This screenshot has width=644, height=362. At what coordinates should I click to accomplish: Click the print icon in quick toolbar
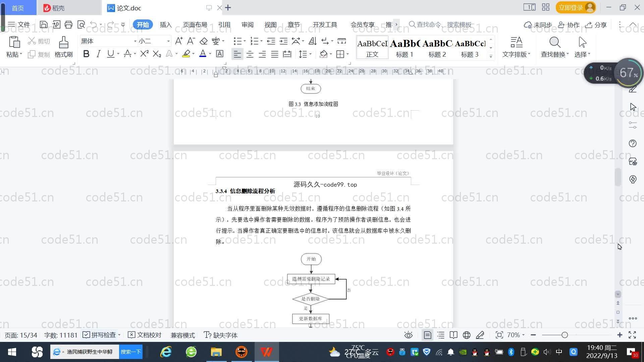(x=68, y=24)
